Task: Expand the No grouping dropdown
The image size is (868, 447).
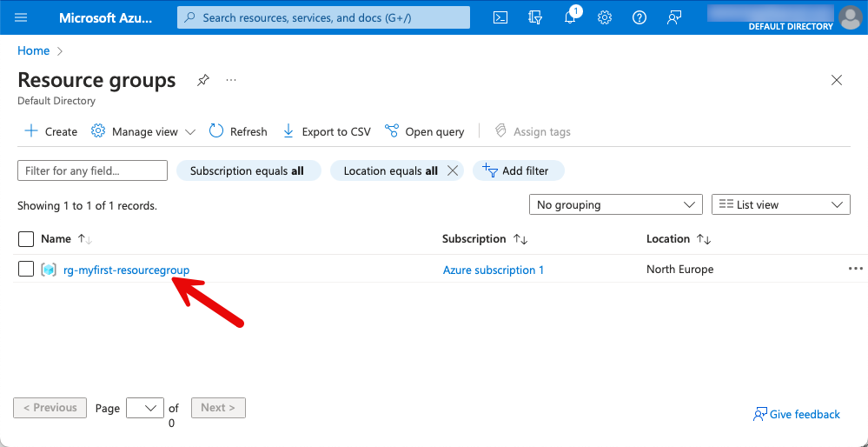Action: pos(615,205)
